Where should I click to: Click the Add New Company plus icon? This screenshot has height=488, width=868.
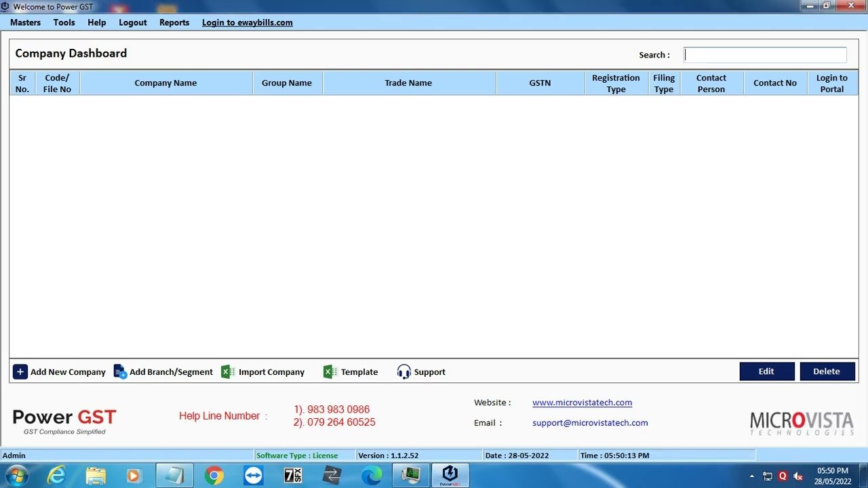point(20,371)
